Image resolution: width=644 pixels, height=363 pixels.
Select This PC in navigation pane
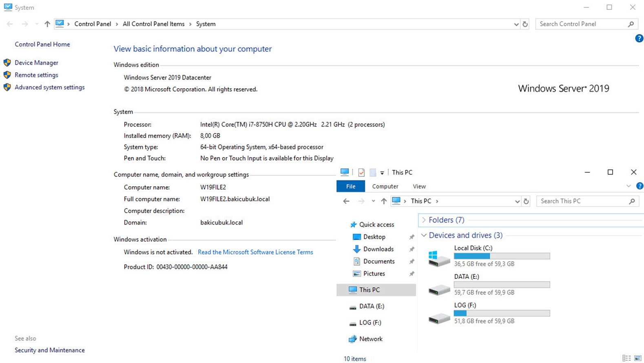coord(376,290)
